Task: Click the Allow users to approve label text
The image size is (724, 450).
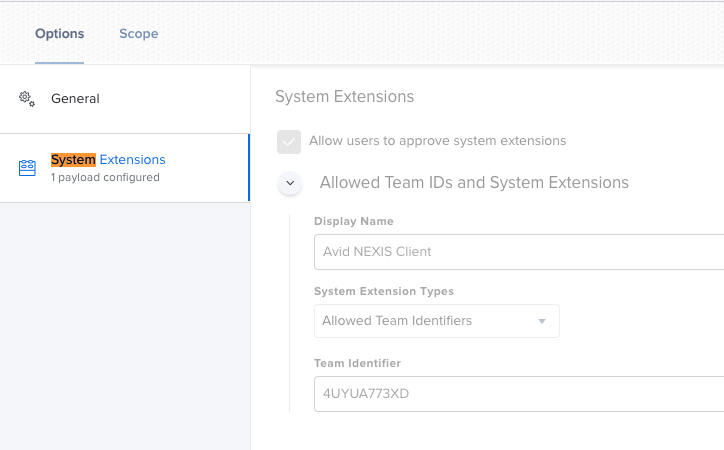Action: pyautogui.click(x=437, y=141)
